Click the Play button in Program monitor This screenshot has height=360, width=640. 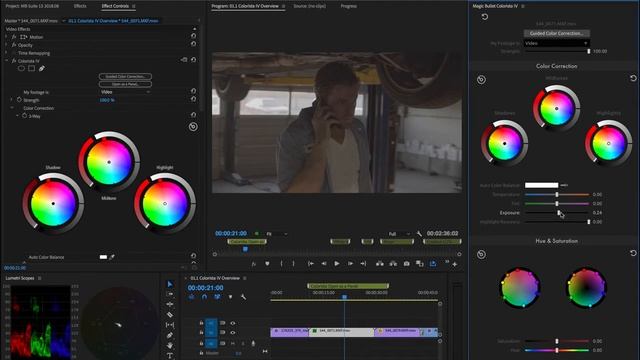pos(337,264)
